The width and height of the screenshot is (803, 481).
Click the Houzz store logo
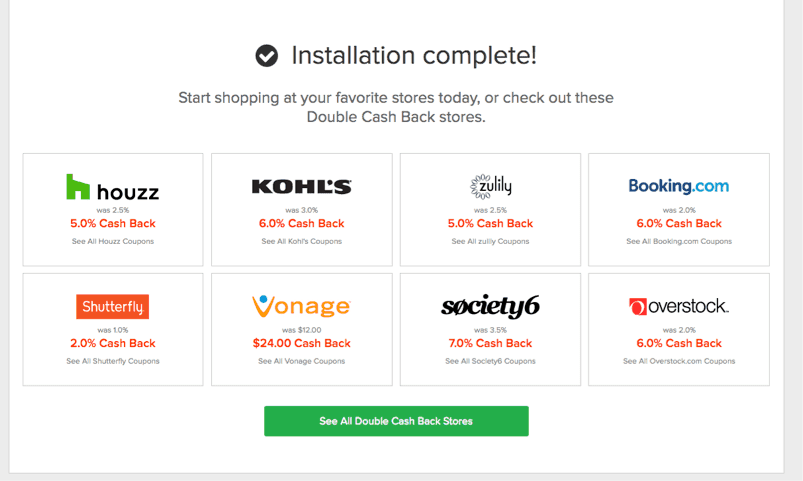113,187
